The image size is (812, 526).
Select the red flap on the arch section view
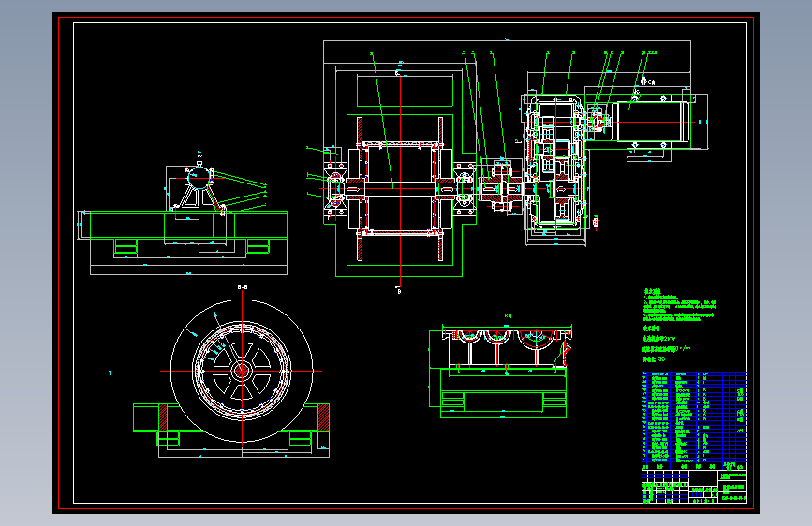(x=565, y=353)
